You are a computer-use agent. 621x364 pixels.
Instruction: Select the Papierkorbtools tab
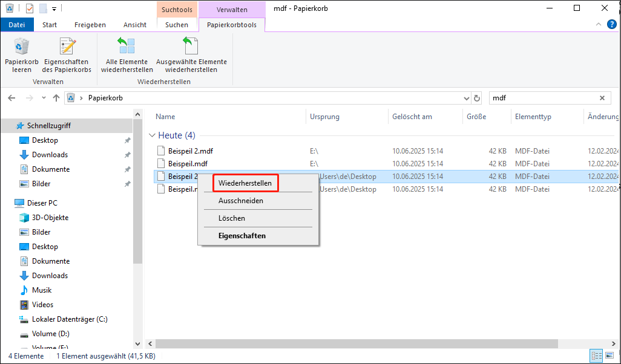(232, 25)
